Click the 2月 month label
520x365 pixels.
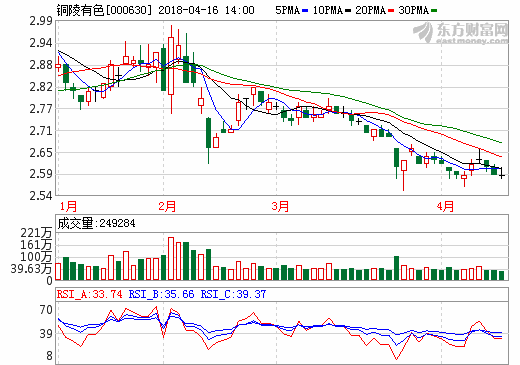167,206
